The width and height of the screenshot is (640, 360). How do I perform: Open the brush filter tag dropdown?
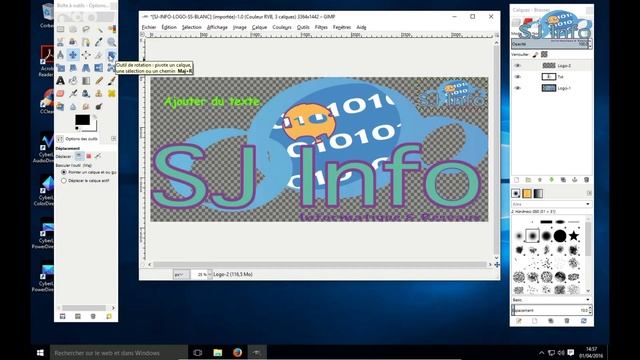pyautogui.click(x=551, y=204)
